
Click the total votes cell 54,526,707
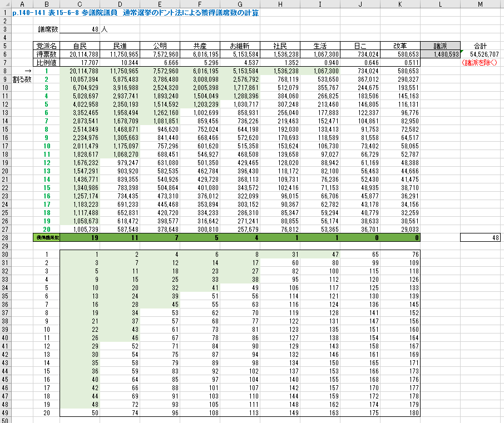(x=480, y=54)
